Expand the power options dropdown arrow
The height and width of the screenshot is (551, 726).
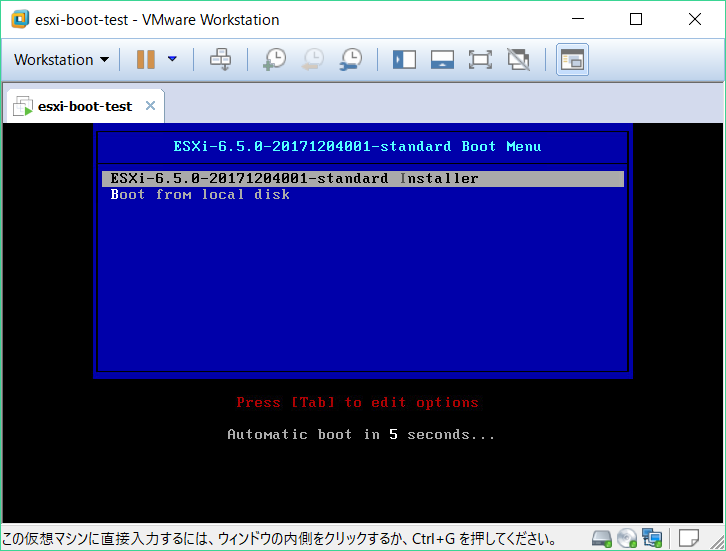coord(172,59)
